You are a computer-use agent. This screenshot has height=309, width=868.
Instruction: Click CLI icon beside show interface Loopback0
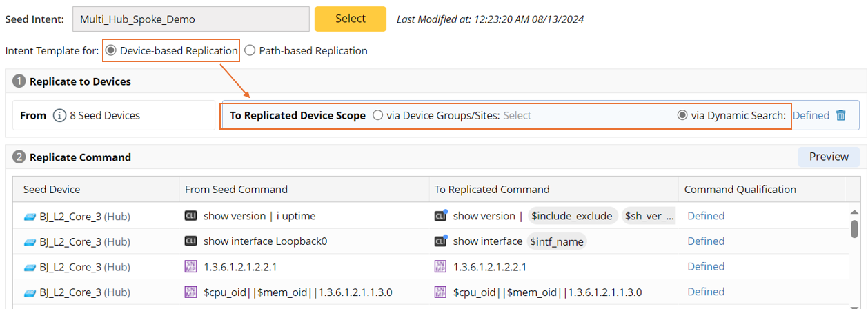click(x=191, y=241)
